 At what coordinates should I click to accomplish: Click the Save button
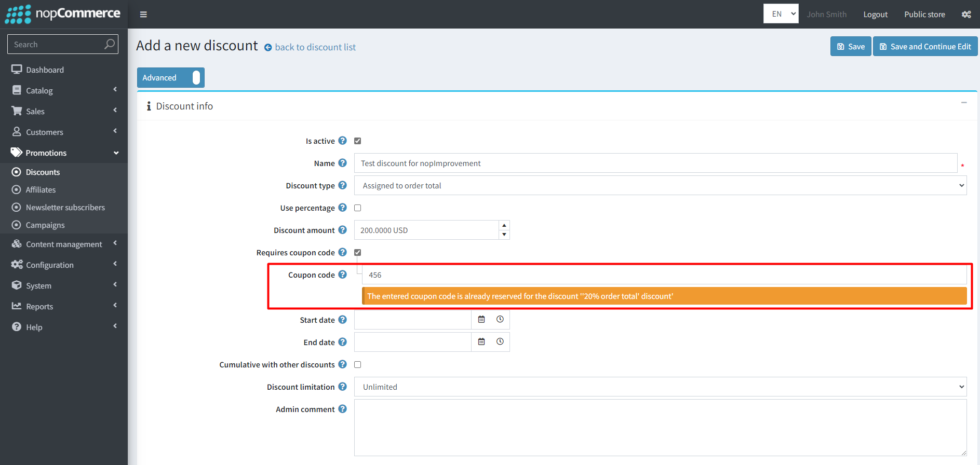click(x=851, y=46)
